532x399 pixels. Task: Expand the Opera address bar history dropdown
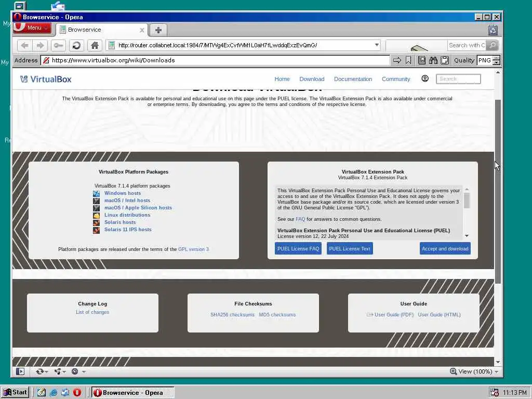point(377,45)
